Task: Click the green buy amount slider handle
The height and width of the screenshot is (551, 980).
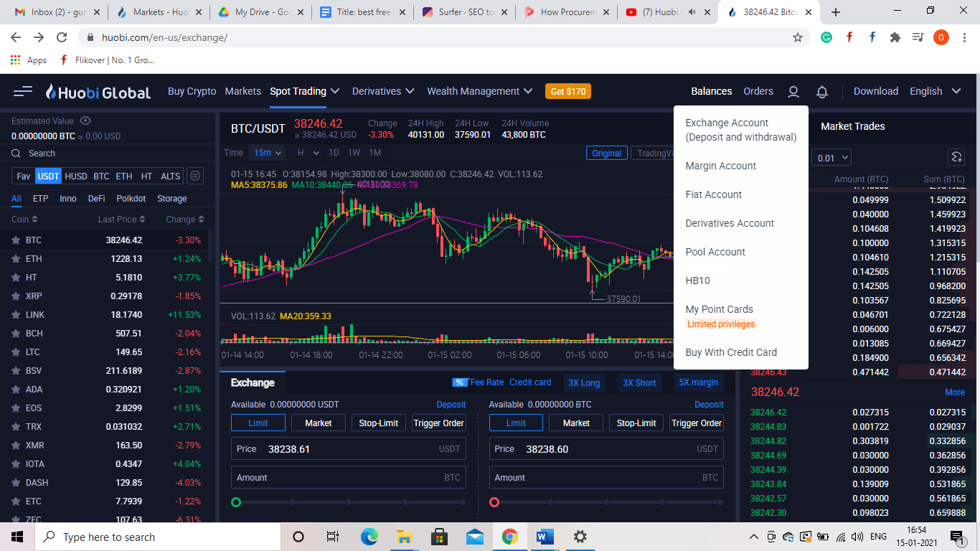Action: (x=236, y=502)
